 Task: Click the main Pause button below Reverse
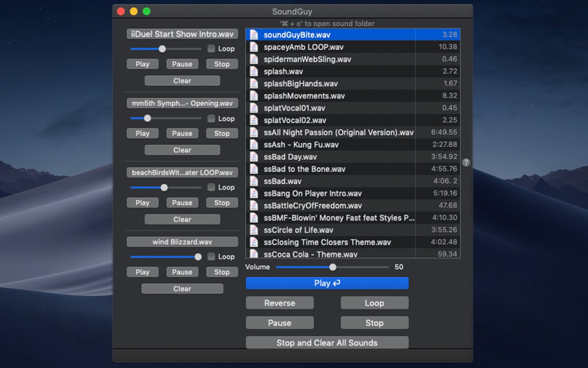click(x=280, y=323)
